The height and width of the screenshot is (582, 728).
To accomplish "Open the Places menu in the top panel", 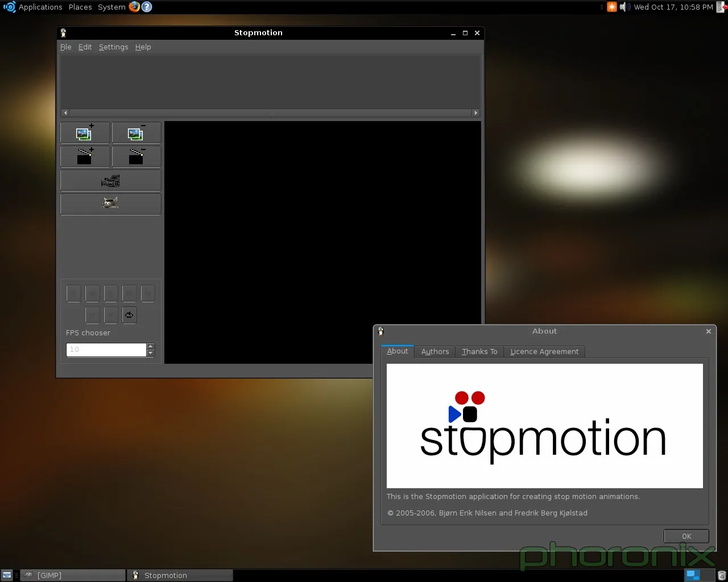I will [x=80, y=7].
